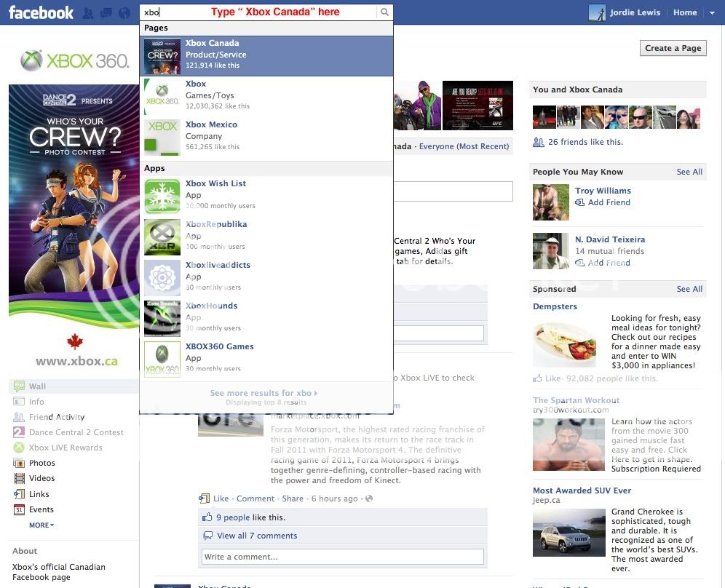
Task: Open the notifications globe icon in header
Action: [x=124, y=12]
